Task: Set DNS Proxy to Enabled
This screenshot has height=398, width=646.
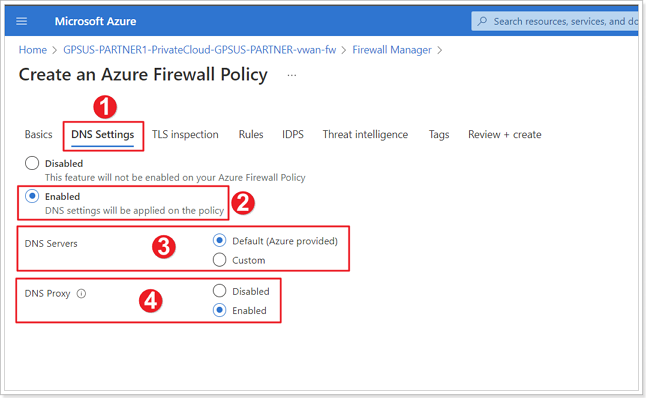Action: point(220,310)
